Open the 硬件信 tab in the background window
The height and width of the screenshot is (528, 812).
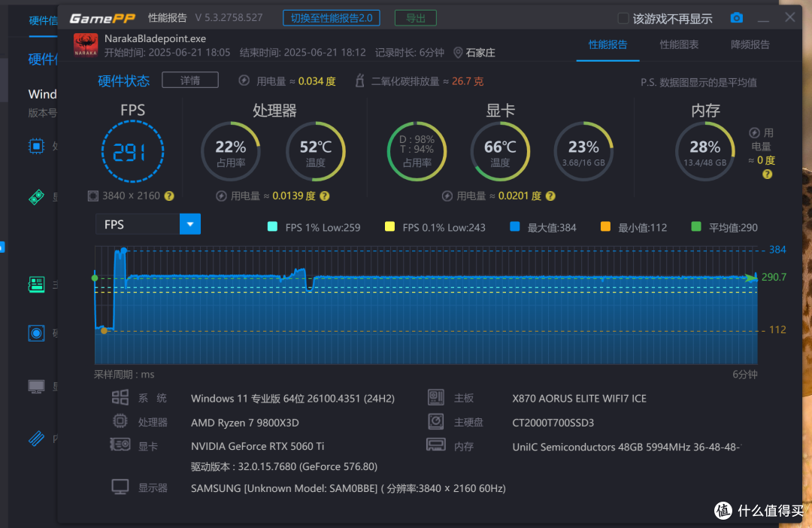[x=43, y=21]
